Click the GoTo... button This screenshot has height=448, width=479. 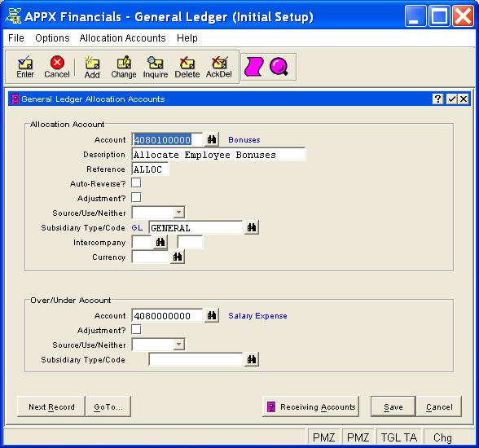point(108,406)
